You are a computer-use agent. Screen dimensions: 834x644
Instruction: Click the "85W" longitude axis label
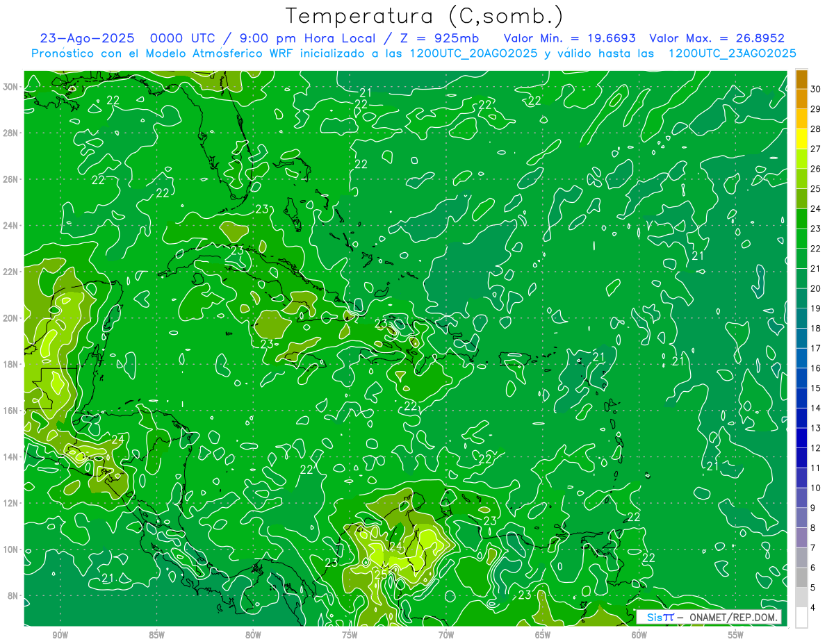(x=156, y=636)
